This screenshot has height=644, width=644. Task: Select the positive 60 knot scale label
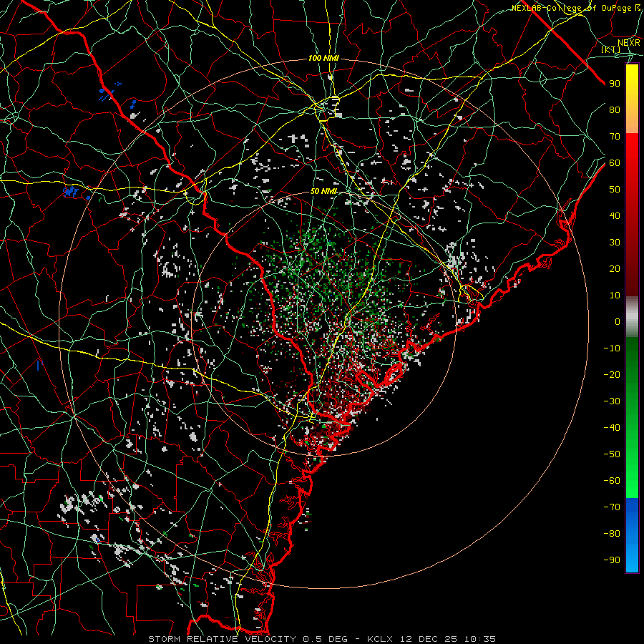coord(615,163)
